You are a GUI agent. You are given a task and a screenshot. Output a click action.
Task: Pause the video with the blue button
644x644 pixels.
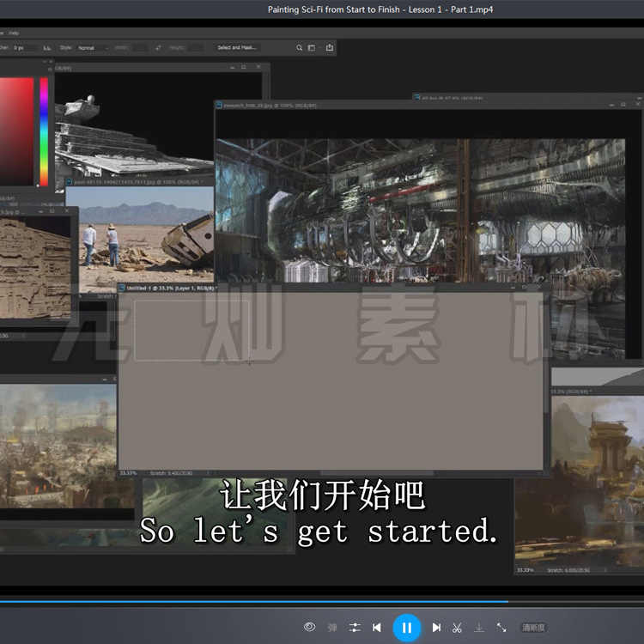click(407, 628)
